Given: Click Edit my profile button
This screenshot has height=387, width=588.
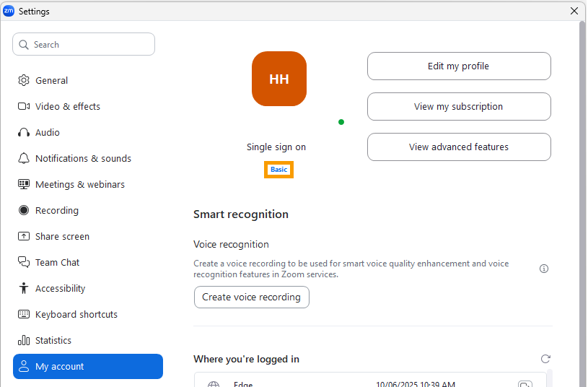Looking at the screenshot, I should (459, 66).
